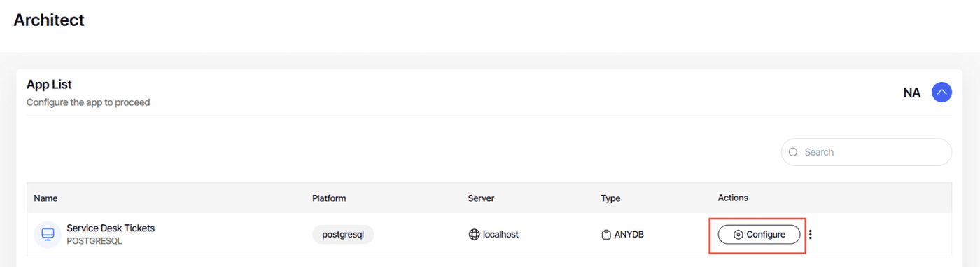Viewport: 980px width, 267px height.
Task: Sort by the Platform column header
Action: coord(329,198)
